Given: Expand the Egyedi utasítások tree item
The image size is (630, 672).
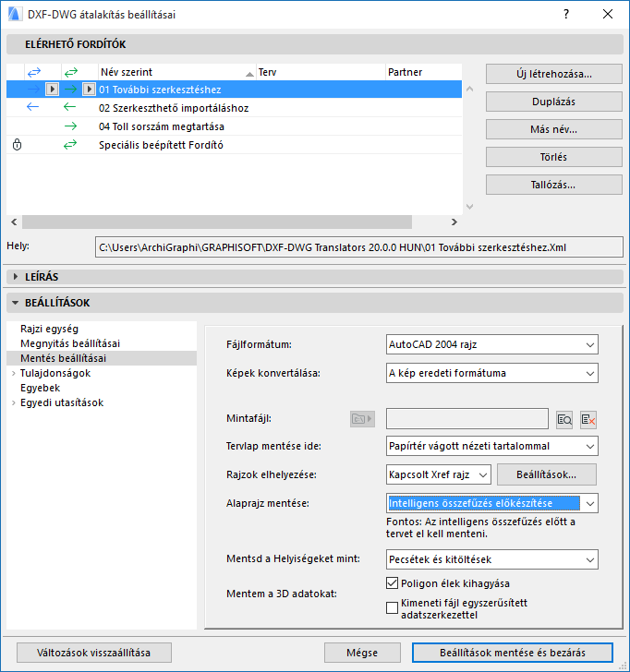Looking at the screenshot, I should [x=13, y=402].
